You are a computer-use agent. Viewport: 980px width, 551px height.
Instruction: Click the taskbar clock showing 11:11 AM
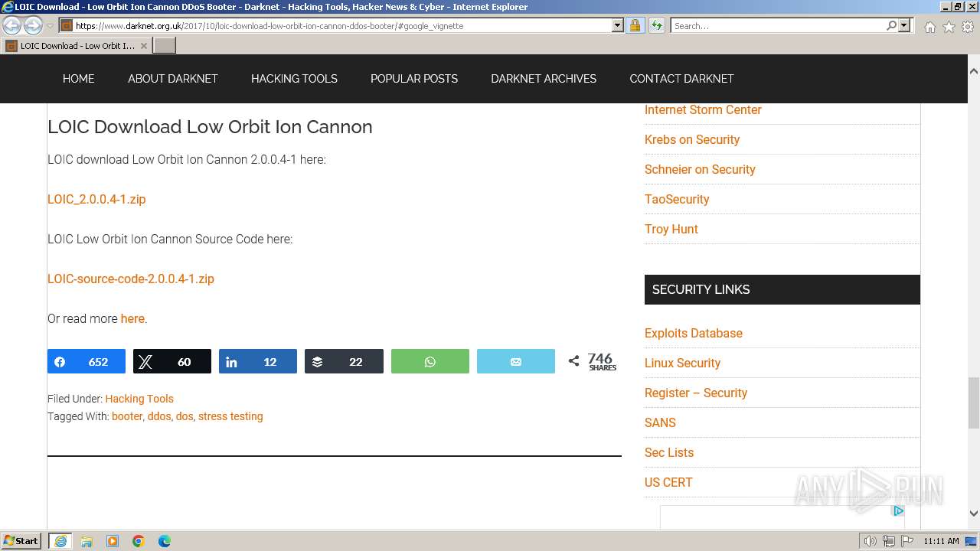click(941, 541)
